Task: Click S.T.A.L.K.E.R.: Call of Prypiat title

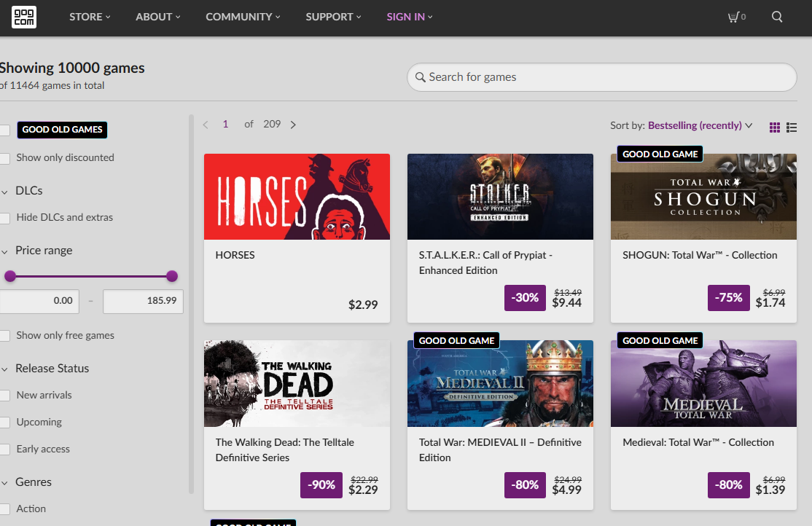Action: tap(485, 263)
